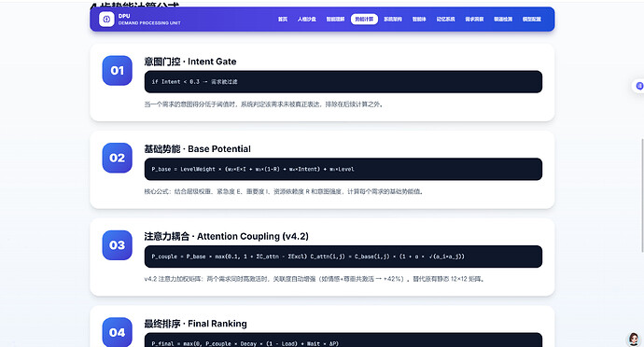Click the DPU brand title

pyautogui.click(x=124, y=16)
